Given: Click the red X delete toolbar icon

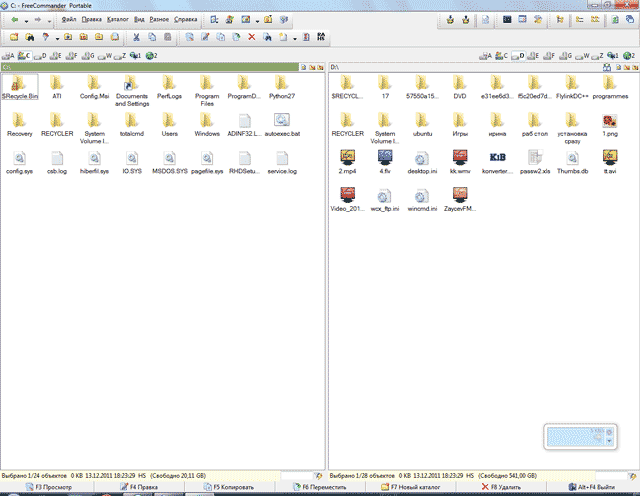Looking at the screenshot, I should [x=251, y=37].
